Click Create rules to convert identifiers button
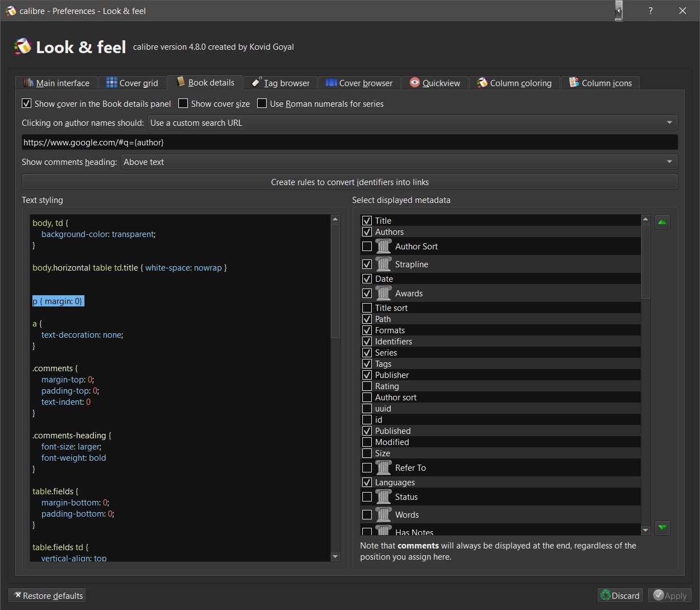Image resolution: width=700 pixels, height=610 pixels. (349, 182)
